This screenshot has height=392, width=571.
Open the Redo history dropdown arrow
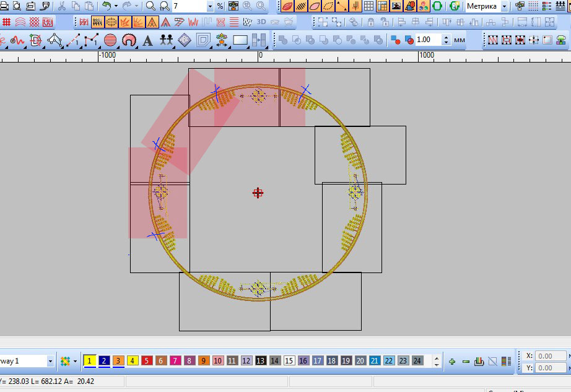point(137,6)
